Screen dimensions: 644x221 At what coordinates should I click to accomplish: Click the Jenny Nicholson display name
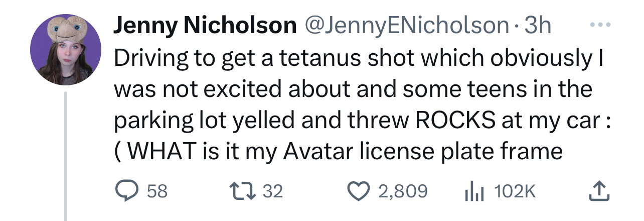pos(205,26)
